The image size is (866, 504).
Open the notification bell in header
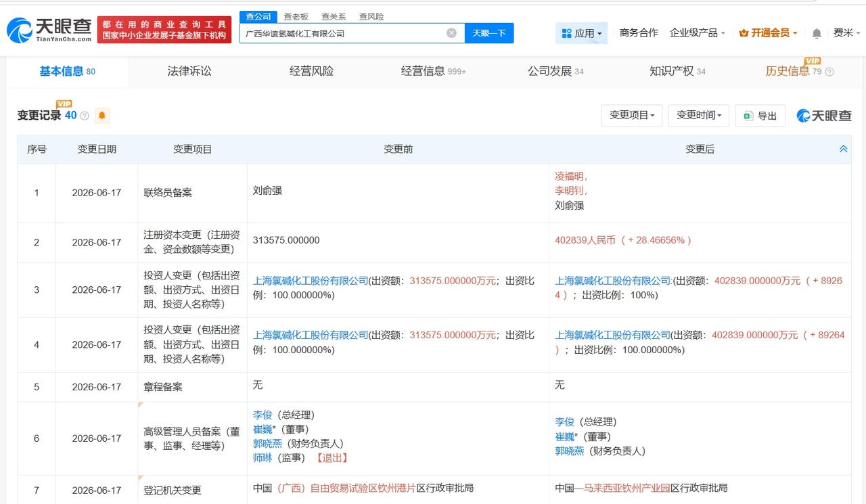[817, 33]
